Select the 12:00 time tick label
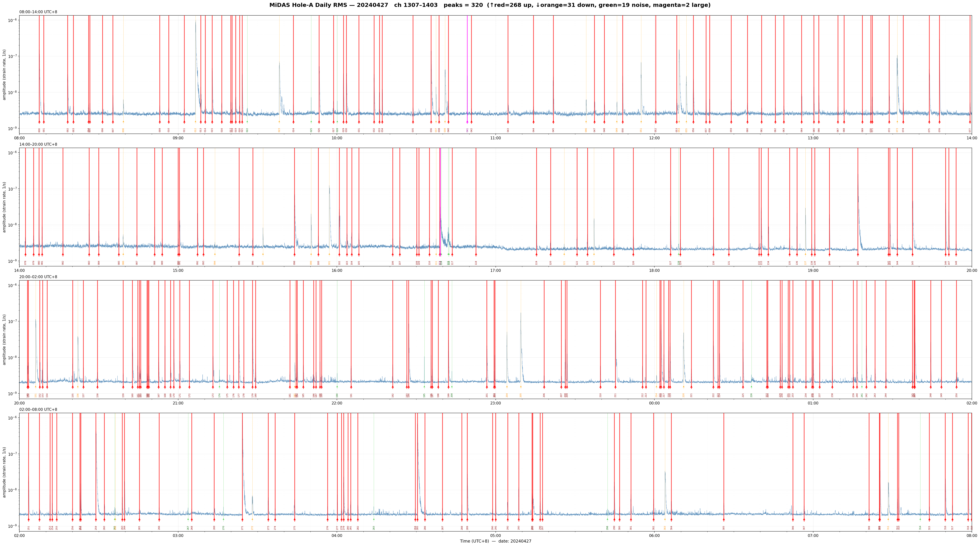 tap(654, 138)
